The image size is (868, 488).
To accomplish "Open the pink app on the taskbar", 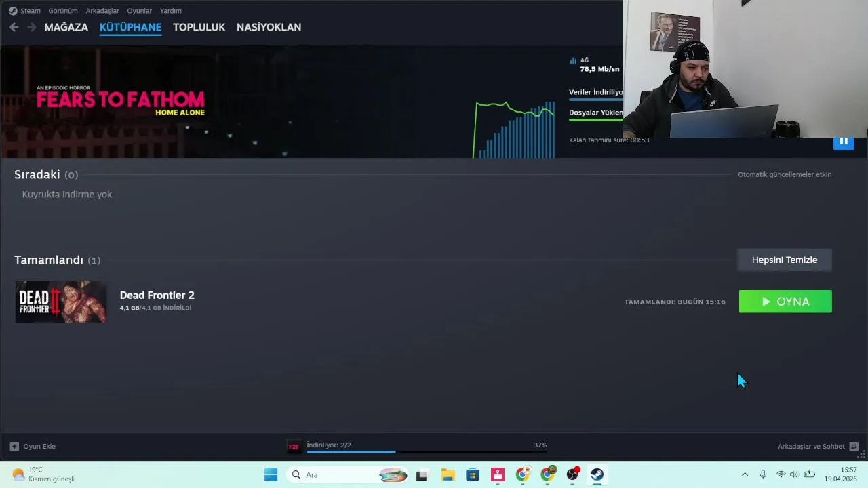I will coord(498,474).
